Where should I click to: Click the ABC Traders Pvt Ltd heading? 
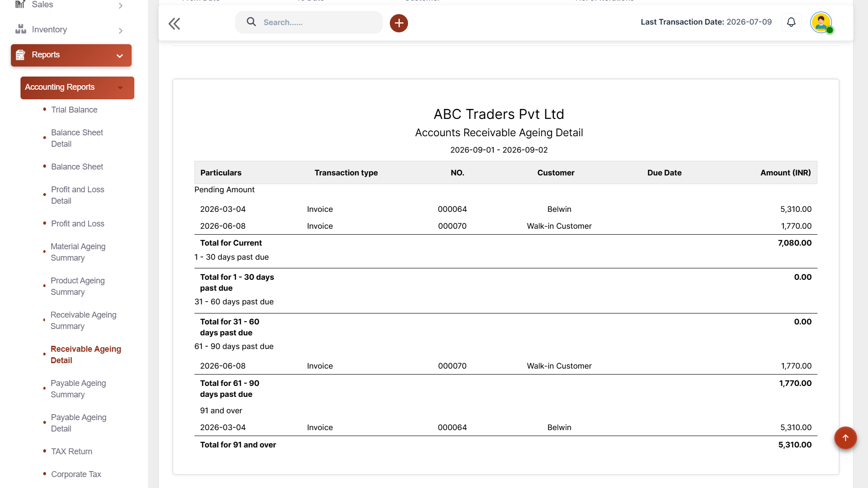[x=499, y=114]
